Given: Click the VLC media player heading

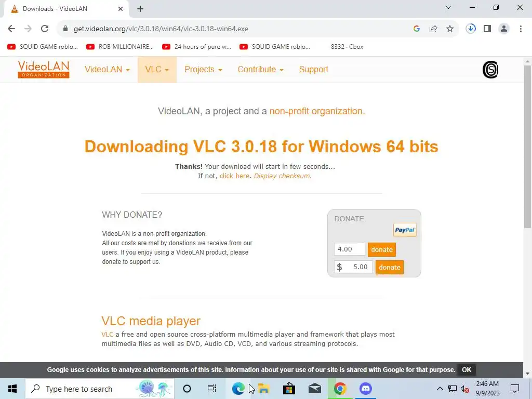Looking at the screenshot, I should (151, 321).
